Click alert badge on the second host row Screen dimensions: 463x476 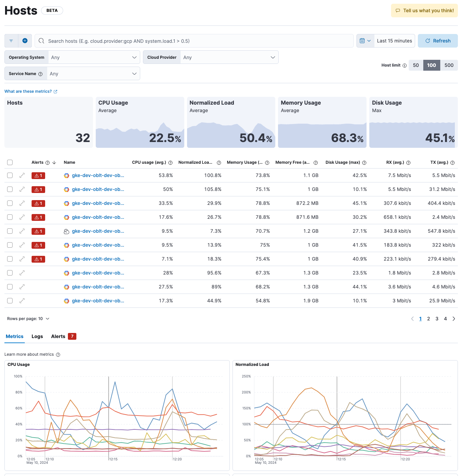click(38, 190)
